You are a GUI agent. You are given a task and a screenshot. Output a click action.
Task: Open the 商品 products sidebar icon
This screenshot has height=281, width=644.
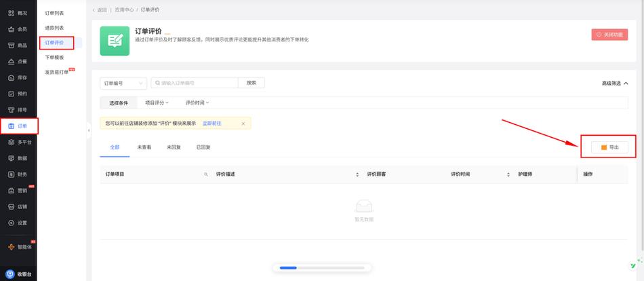[12, 45]
